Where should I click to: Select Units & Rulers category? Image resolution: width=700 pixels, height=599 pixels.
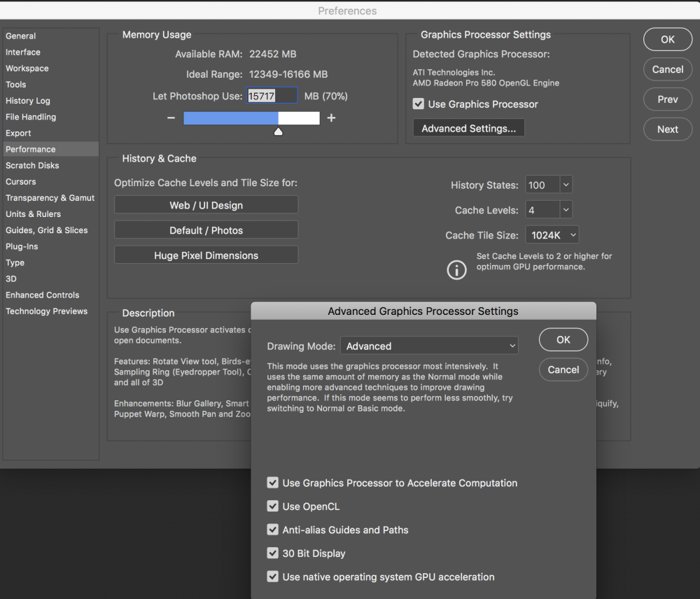click(x=34, y=214)
